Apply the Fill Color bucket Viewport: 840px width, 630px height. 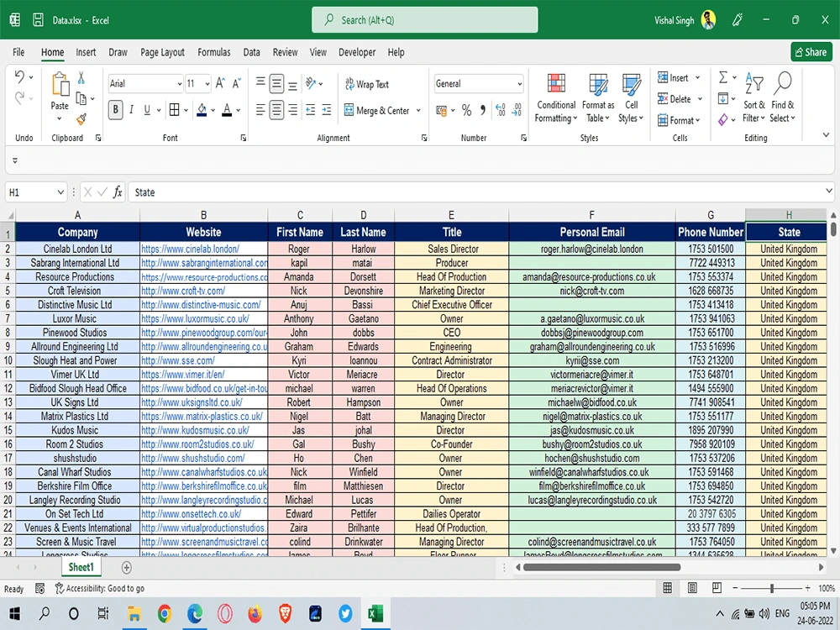[202, 110]
